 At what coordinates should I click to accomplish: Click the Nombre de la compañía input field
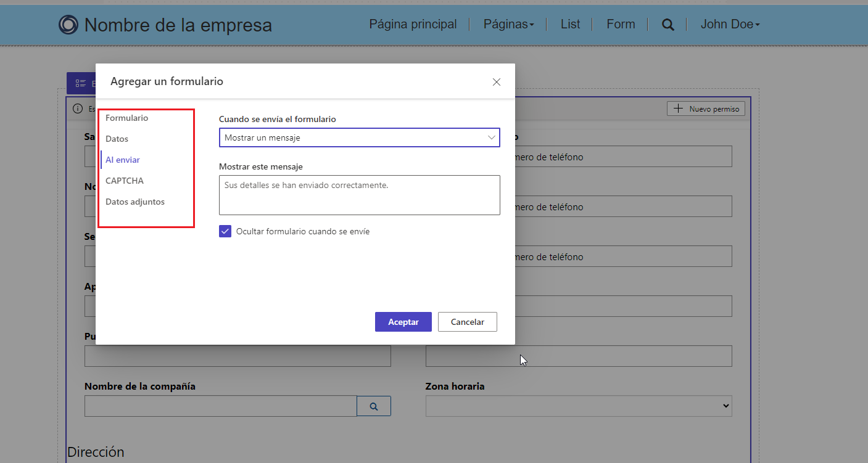click(221, 406)
